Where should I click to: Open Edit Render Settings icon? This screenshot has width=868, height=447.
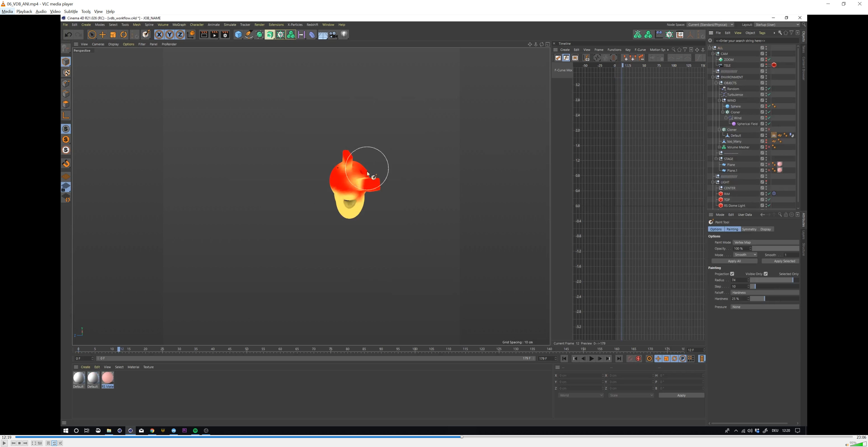coord(225,35)
